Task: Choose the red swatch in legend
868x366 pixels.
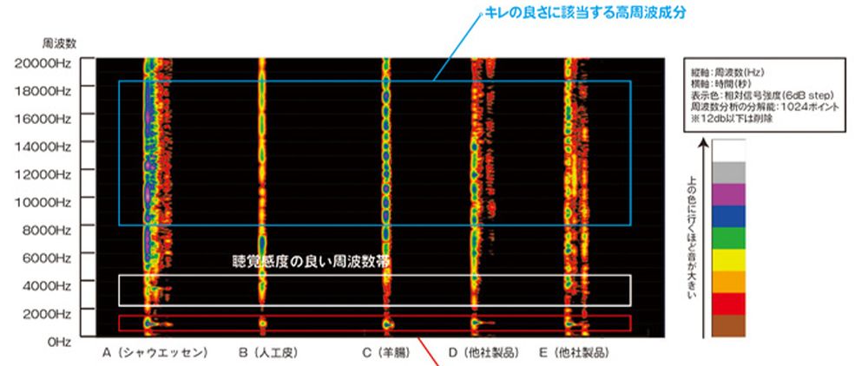Action: 730,304
